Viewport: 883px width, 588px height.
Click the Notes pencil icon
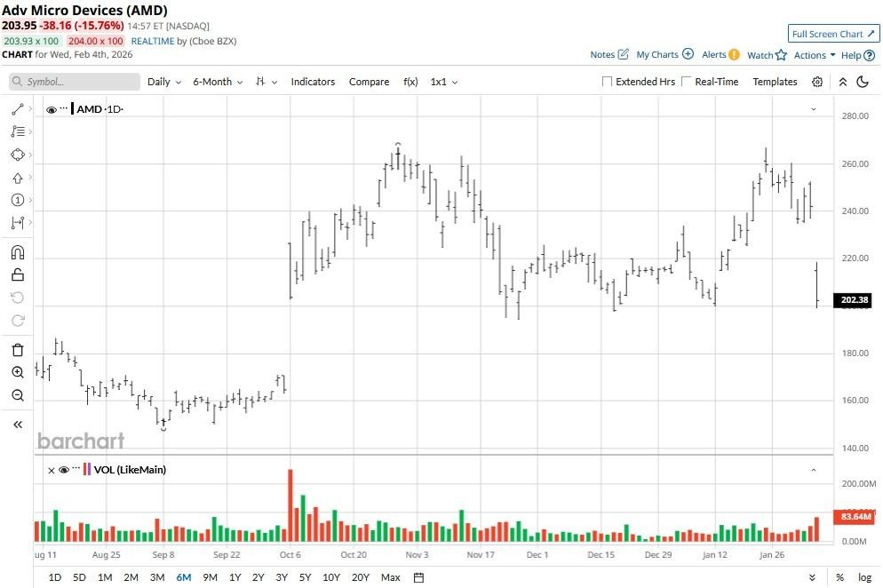pos(623,54)
